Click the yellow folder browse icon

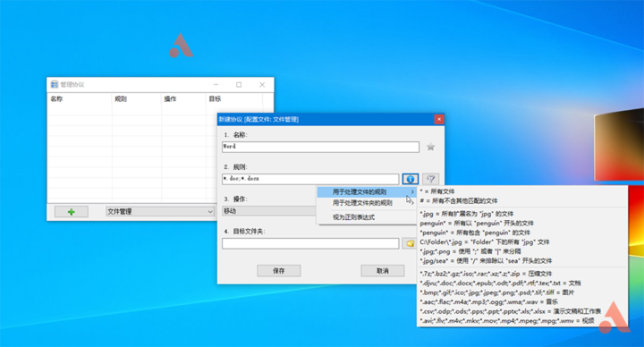tap(410, 243)
